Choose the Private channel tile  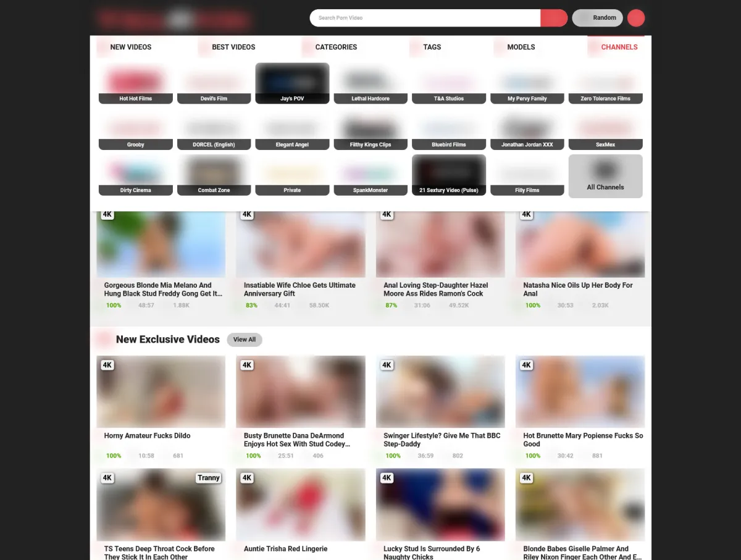(292, 175)
